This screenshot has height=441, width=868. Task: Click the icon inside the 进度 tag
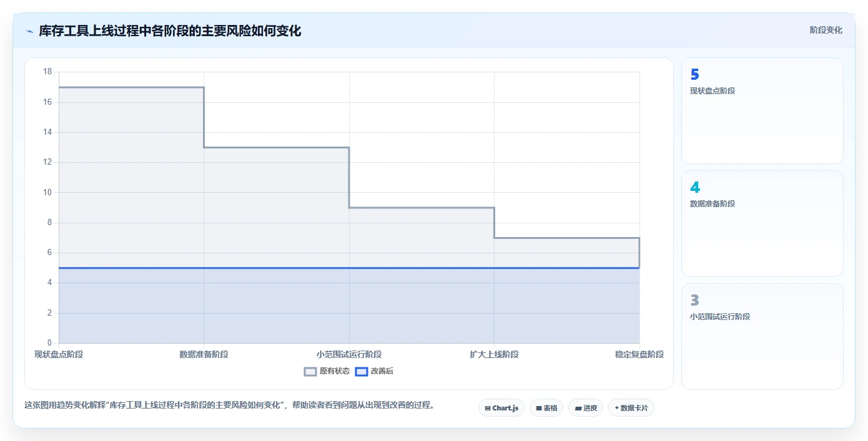click(x=578, y=409)
